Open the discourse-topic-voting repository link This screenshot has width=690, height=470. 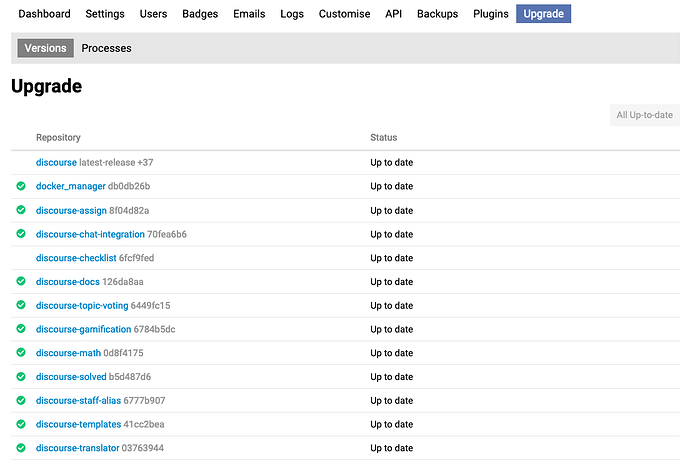click(82, 305)
